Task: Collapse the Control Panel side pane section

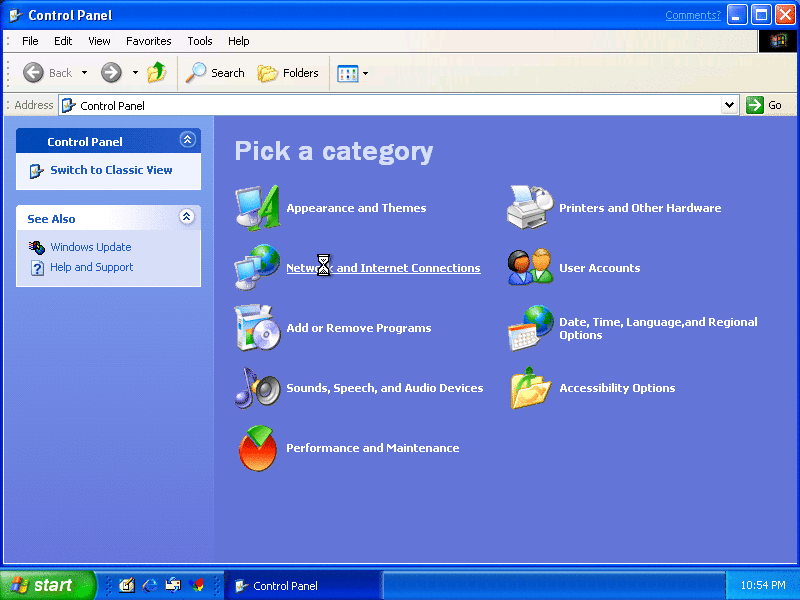Action: point(187,139)
